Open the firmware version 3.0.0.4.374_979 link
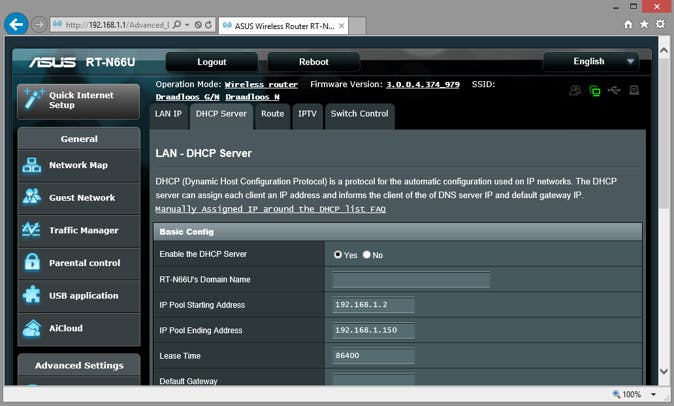The width and height of the screenshot is (674, 406). point(423,85)
